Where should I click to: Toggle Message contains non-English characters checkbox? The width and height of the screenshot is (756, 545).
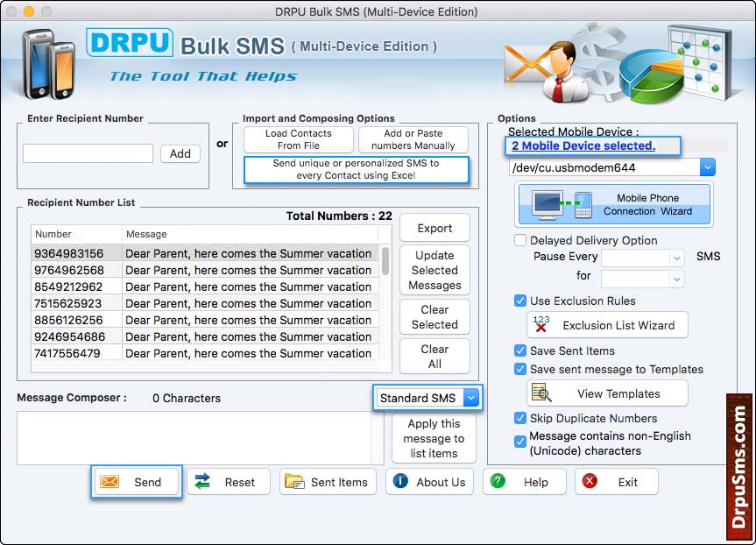coord(519,442)
